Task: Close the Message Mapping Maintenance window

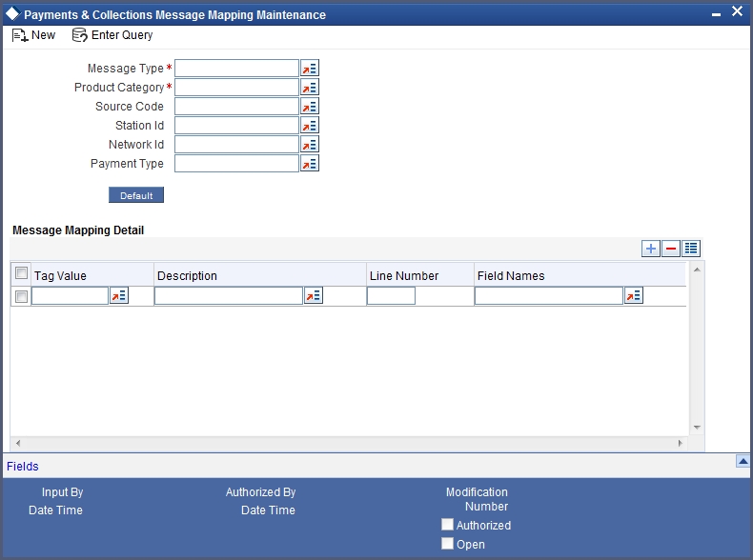Action: (737, 11)
